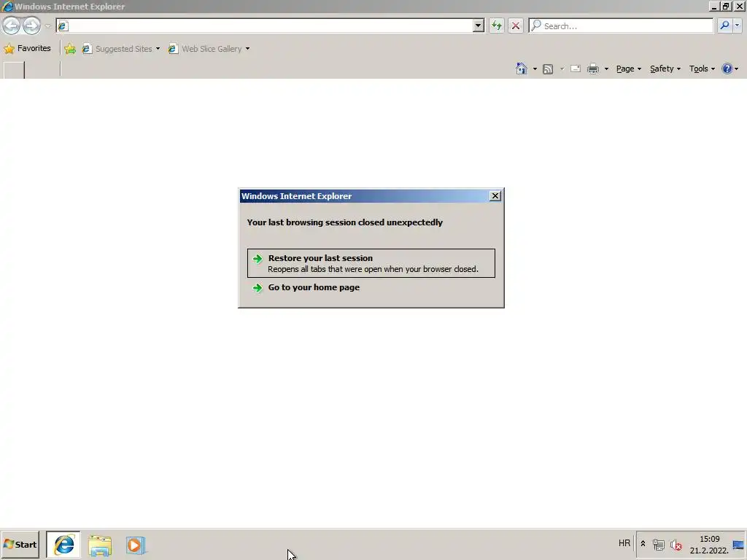Open search provider options dropdown
The image size is (747, 560).
pyautogui.click(x=737, y=26)
